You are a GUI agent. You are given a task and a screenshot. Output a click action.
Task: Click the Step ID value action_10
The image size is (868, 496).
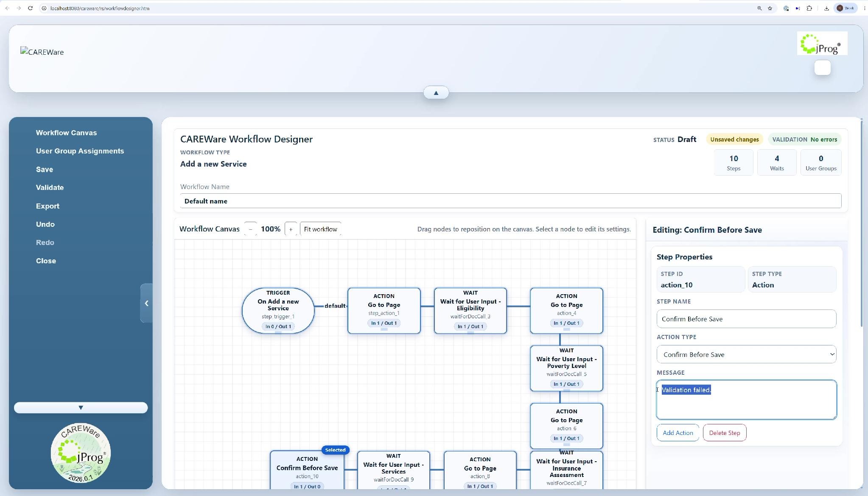(677, 285)
